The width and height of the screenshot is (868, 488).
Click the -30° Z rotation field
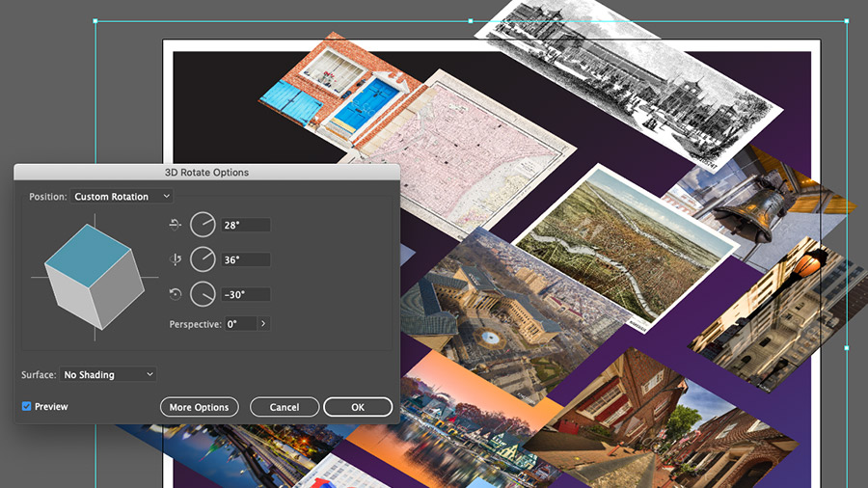click(246, 294)
